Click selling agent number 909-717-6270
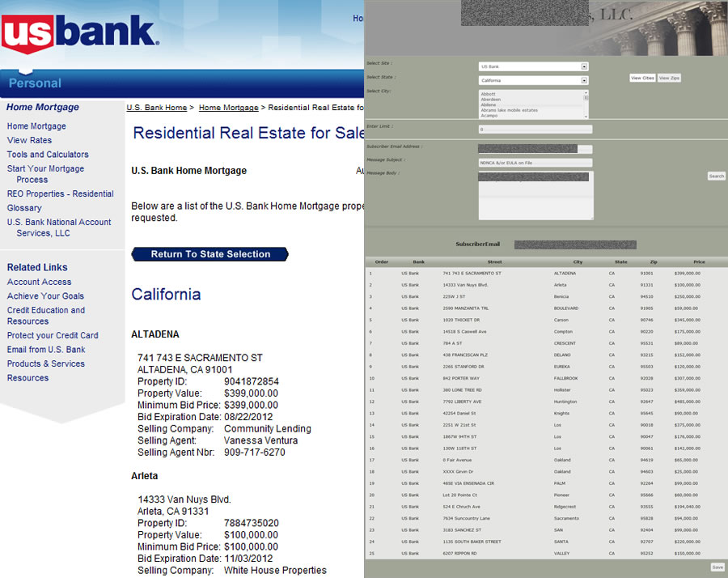728x578 pixels. (x=255, y=452)
